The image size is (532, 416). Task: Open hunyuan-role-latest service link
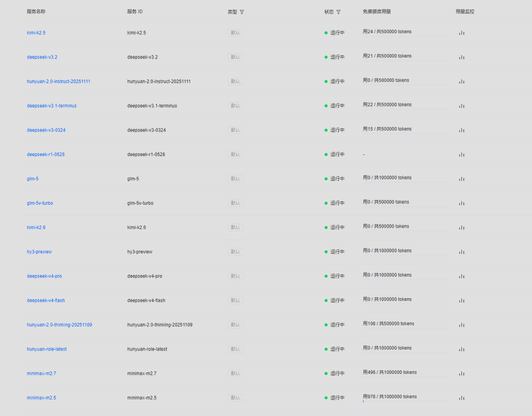click(x=47, y=350)
